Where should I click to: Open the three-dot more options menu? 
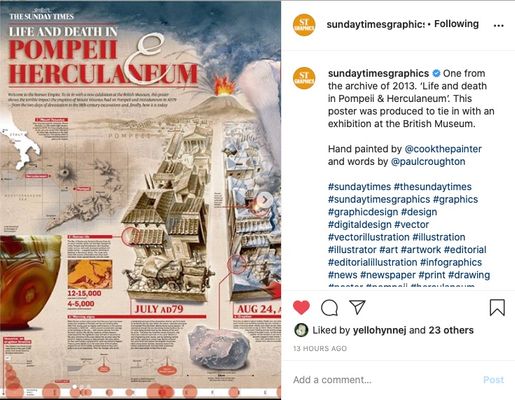click(x=498, y=25)
